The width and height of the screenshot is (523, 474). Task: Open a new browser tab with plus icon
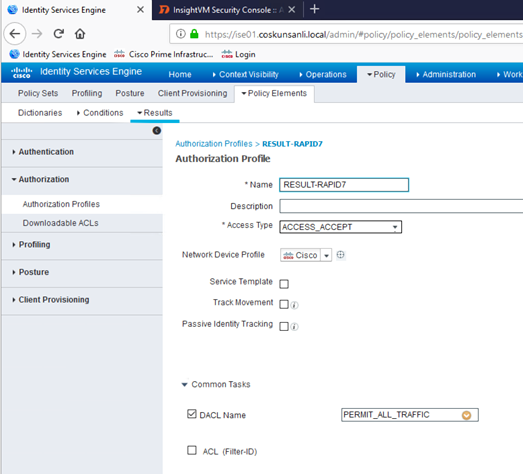coord(314,9)
